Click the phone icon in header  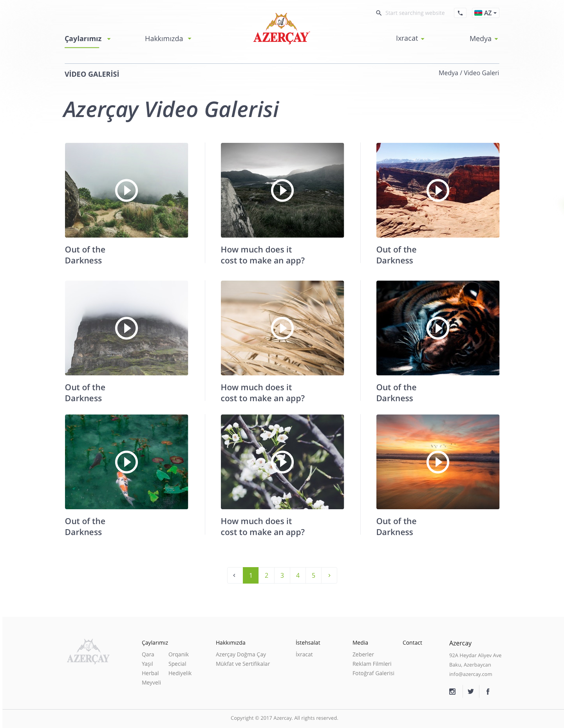tap(460, 13)
